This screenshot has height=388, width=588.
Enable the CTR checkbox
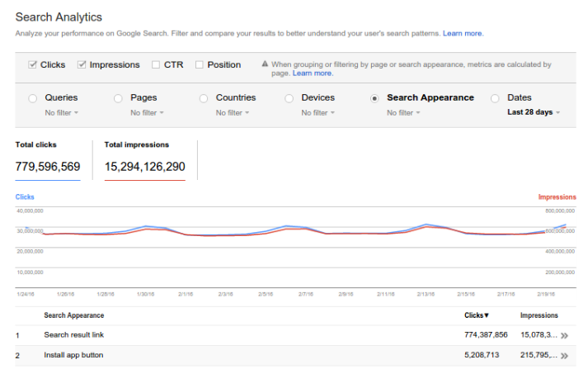pyautogui.click(x=156, y=64)
